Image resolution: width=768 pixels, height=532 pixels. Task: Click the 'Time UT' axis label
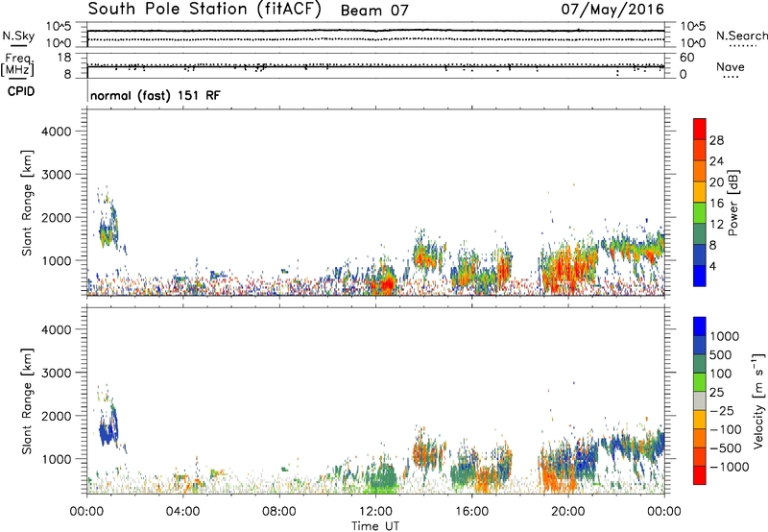point(375,526)
